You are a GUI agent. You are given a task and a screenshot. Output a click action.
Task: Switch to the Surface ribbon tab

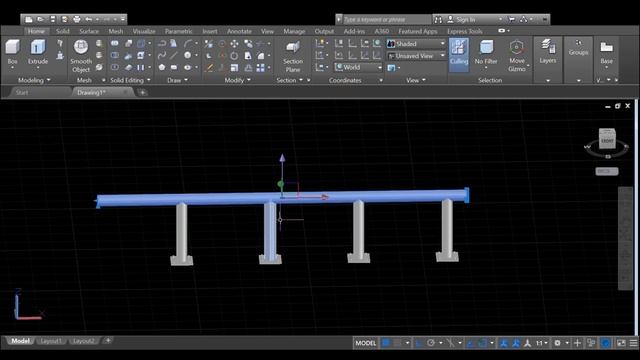[x=89, y=31]
